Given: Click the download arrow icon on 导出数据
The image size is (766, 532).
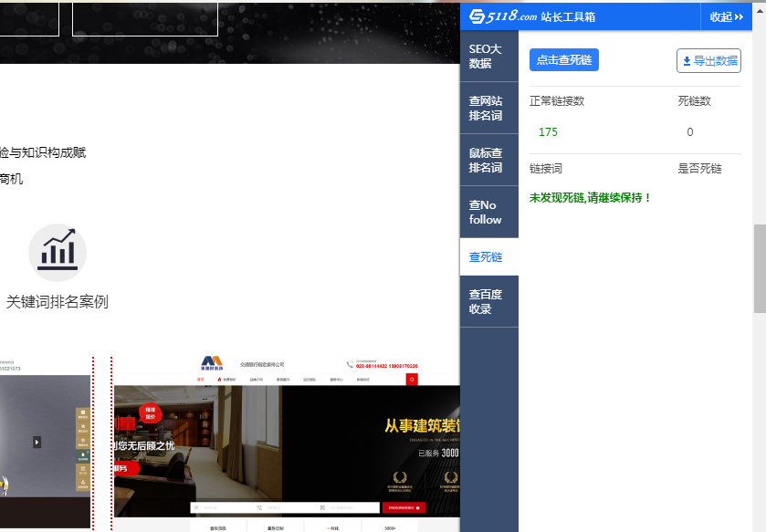Looking at the screenshot, I should tap(685, 60).
